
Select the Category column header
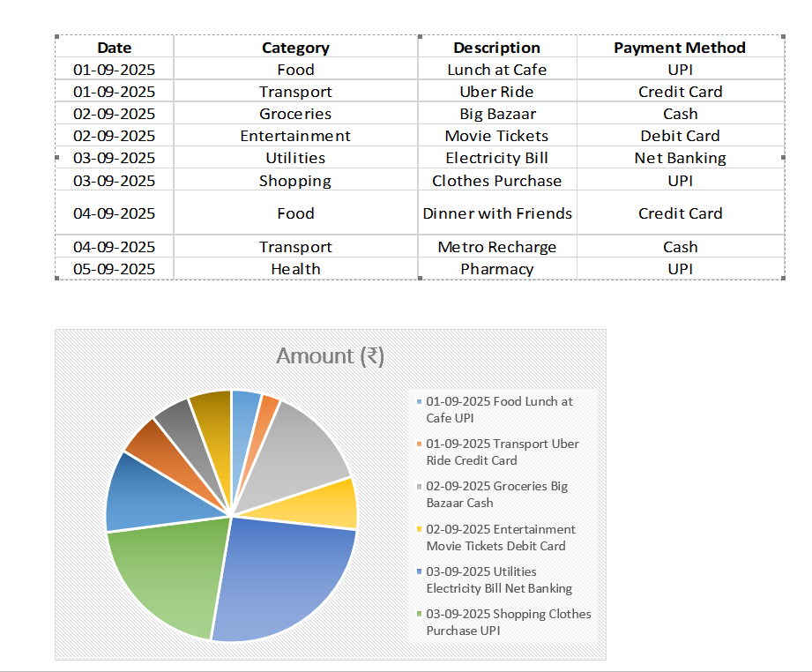click(295, 47)
